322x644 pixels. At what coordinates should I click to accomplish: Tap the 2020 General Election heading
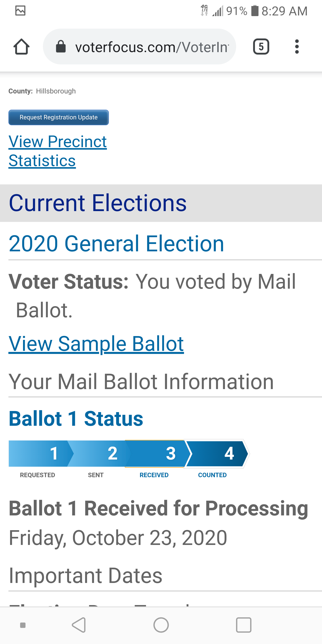click(116, 244)
